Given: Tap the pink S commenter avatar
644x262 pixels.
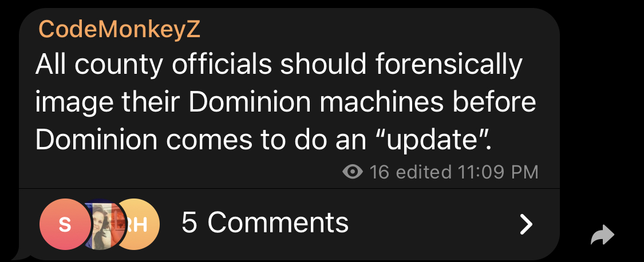Looking at the screenshot, I should 65,224.
